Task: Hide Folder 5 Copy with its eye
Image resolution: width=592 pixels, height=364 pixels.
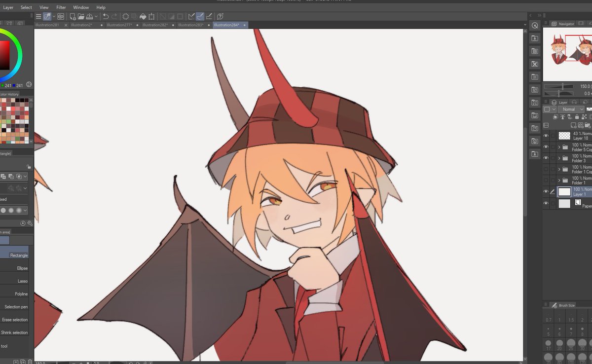Action: (x=546, y=147)
